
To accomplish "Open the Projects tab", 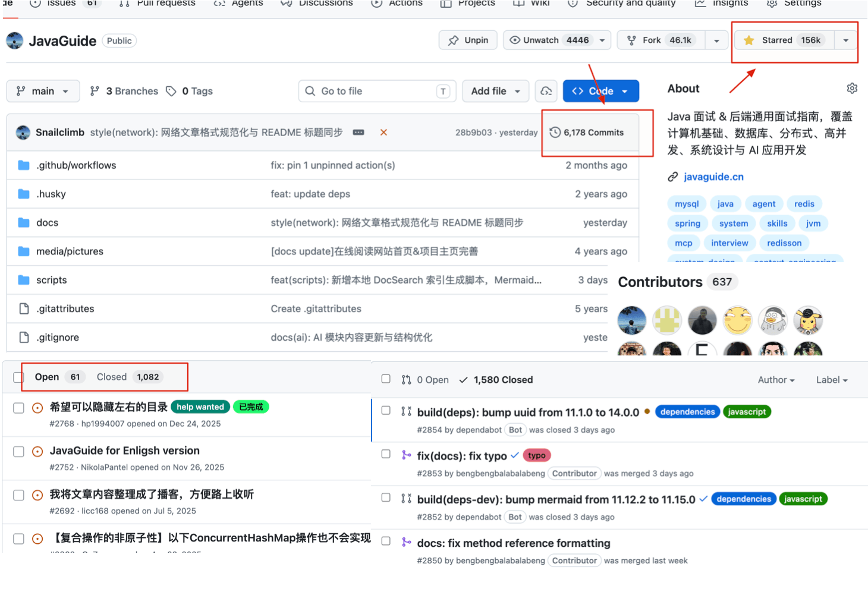I will tap(467, 4).
